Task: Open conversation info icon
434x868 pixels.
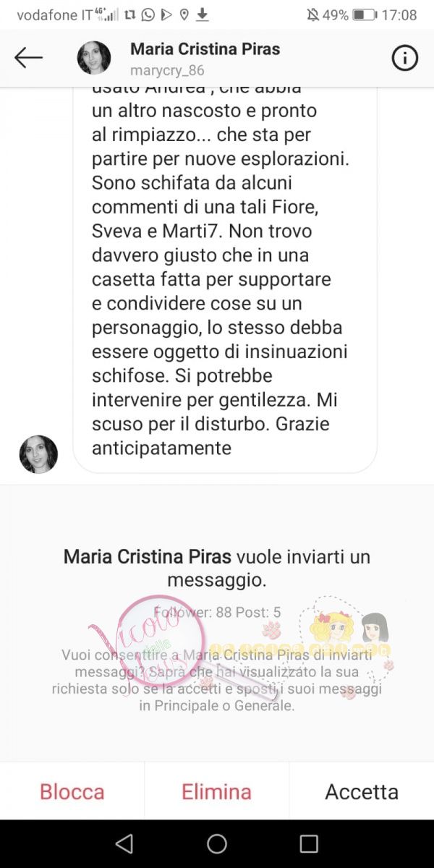Action: [x=405, y=59]
